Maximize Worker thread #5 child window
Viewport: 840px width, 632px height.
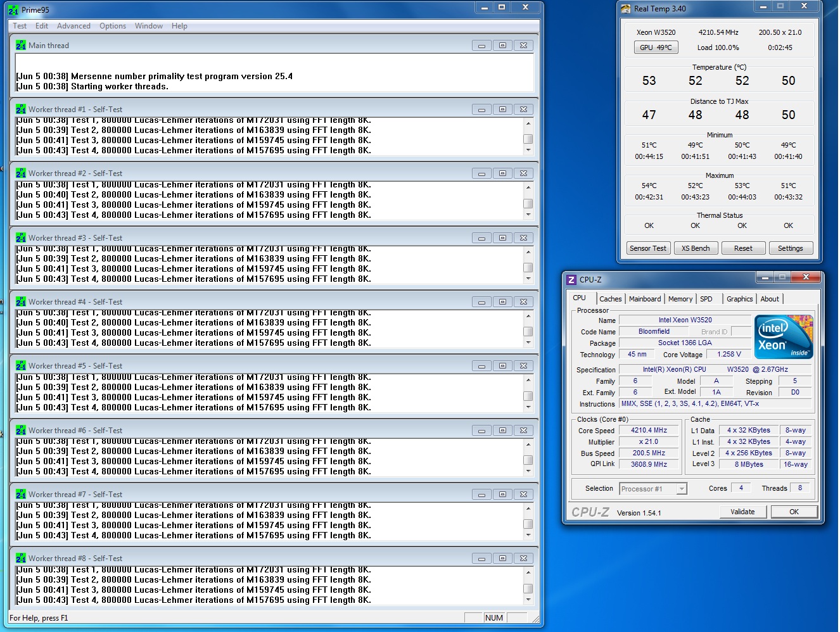[x=502, y=366]
